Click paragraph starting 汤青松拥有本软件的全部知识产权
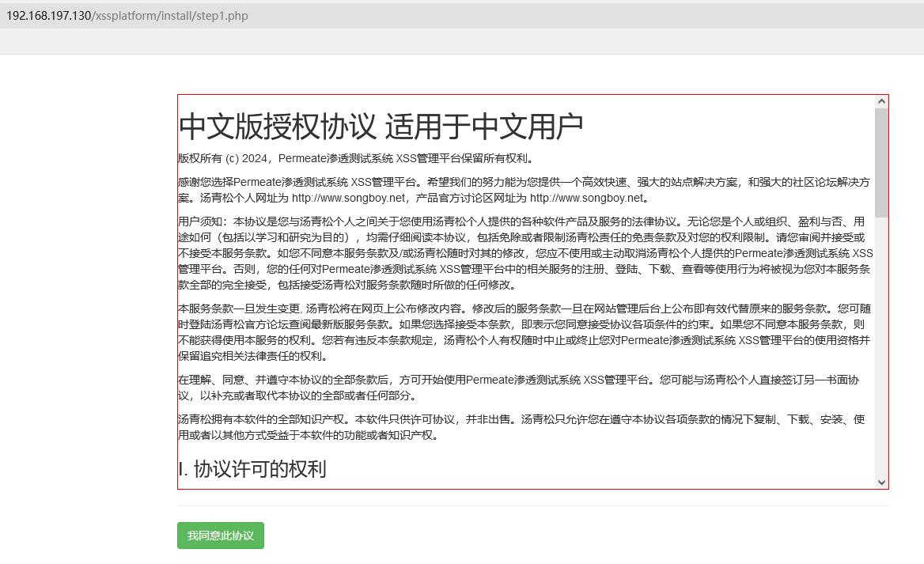This screenshot has width=924, height=564. pyautogui.click(x=521, y=427)
